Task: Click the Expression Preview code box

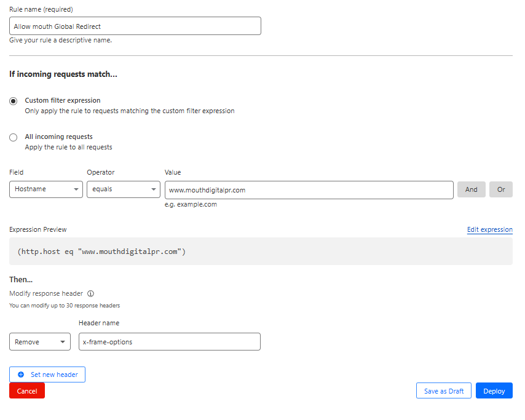Action: [x=261, y=252]
